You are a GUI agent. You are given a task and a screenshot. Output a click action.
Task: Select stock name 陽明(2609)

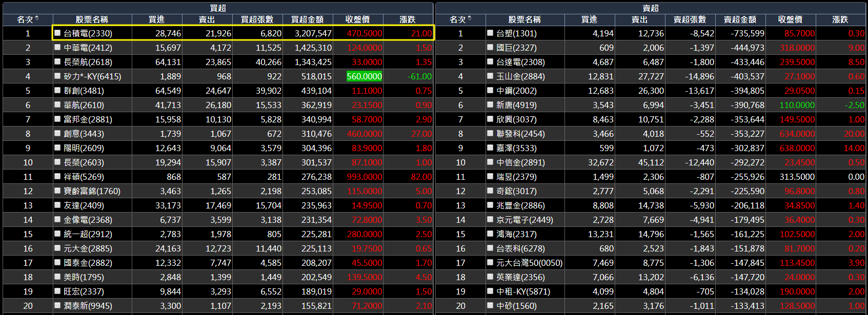click(x=84, y=148)
